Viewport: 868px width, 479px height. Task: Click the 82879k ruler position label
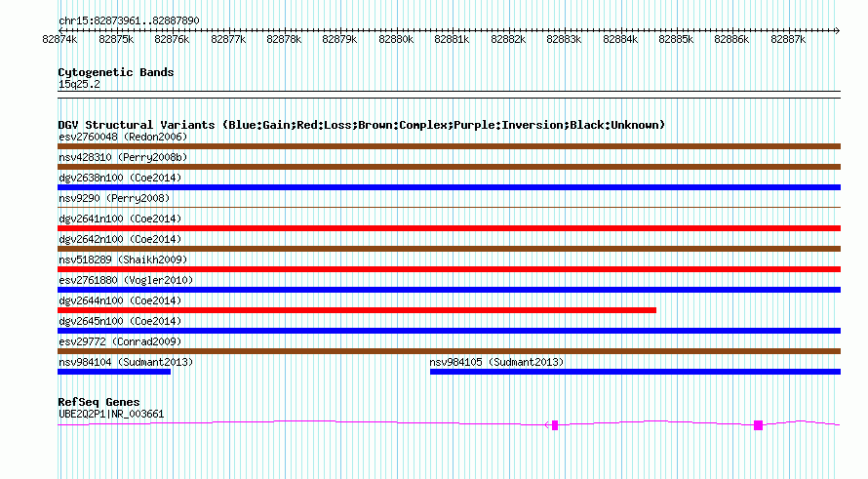click(339, 39)
